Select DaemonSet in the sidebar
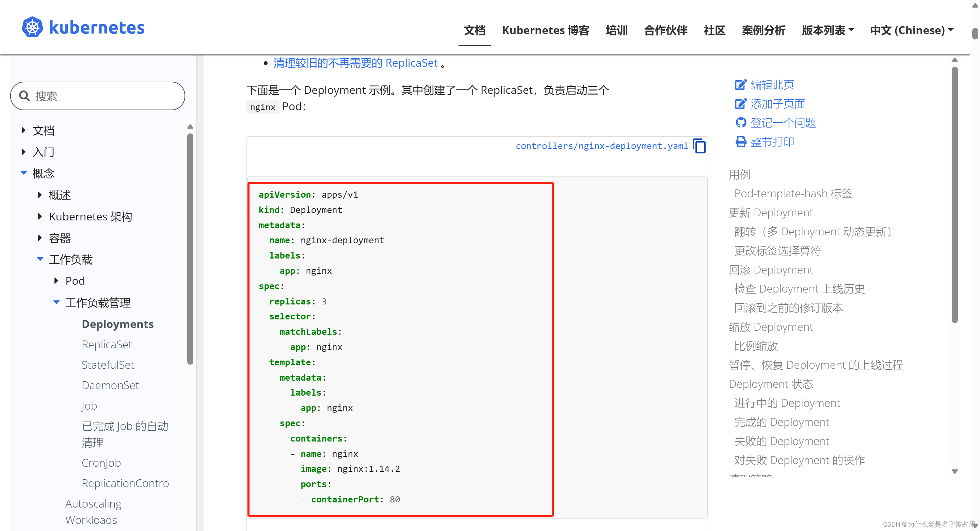The height and width of the screenshot is (531, 980). (110, 385)
